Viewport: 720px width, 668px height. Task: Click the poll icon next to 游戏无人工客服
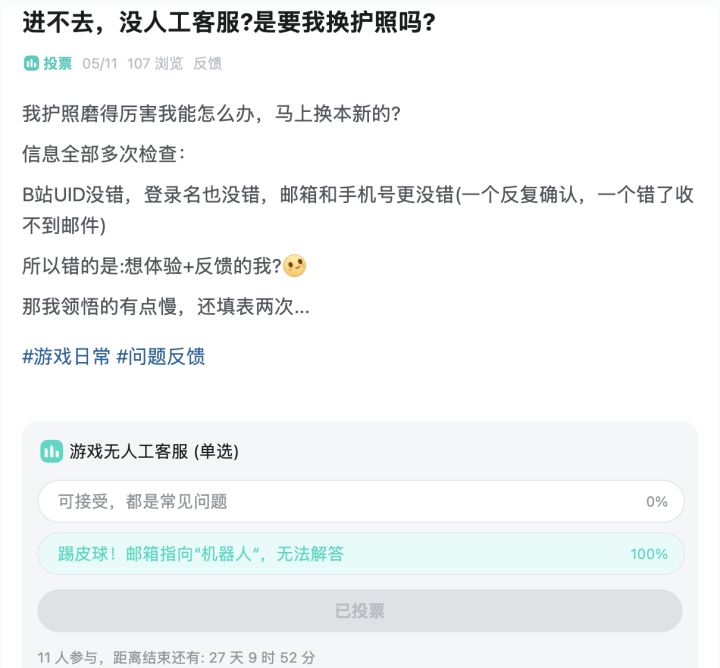pos(51,451)
